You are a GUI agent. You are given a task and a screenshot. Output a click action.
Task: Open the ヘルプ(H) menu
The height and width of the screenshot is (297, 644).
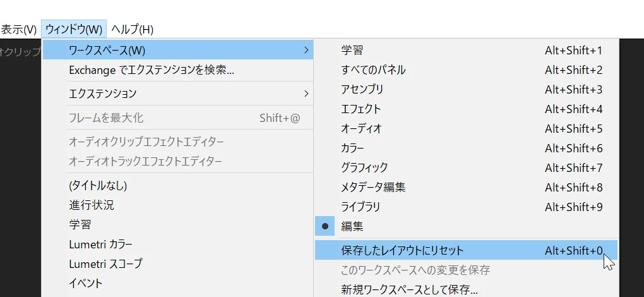click(132, 30)
